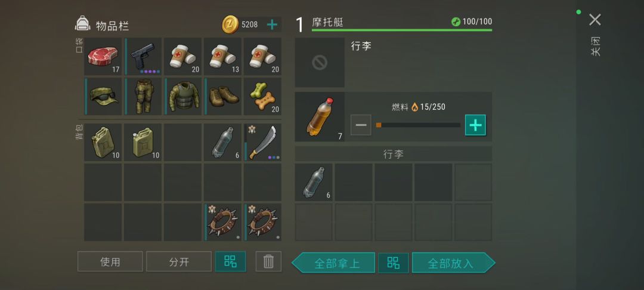Sort inventory with the grid icon
This screenshot has height=290, width=644.
(x=230, y=261)
